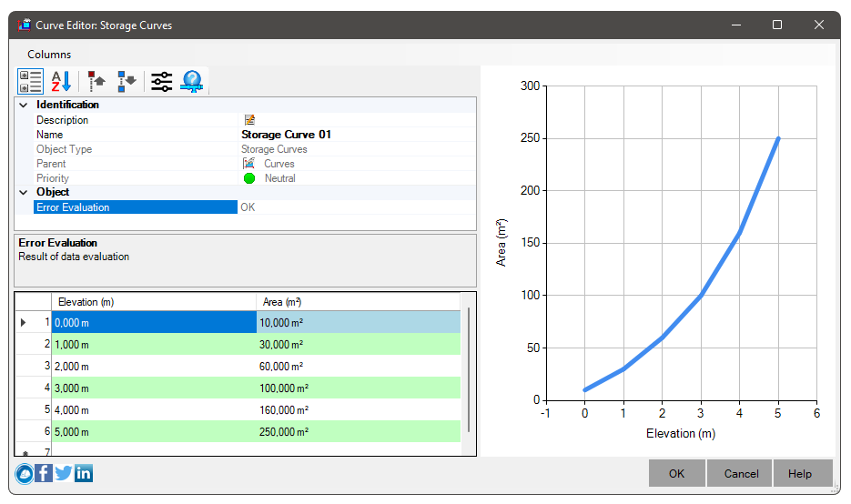
Task: Open the Twitter link icon
Action: 64,474
